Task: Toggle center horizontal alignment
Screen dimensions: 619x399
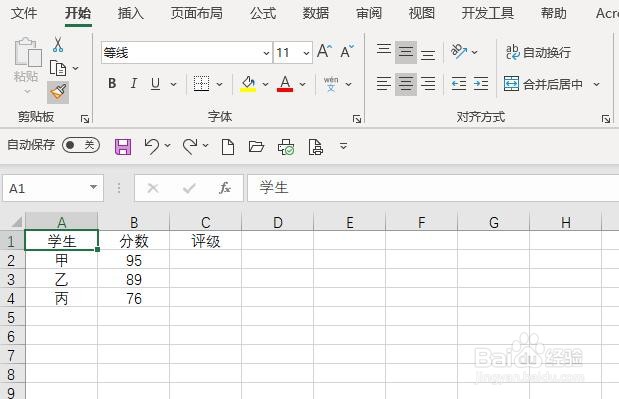Action: (x=406, y=84)
